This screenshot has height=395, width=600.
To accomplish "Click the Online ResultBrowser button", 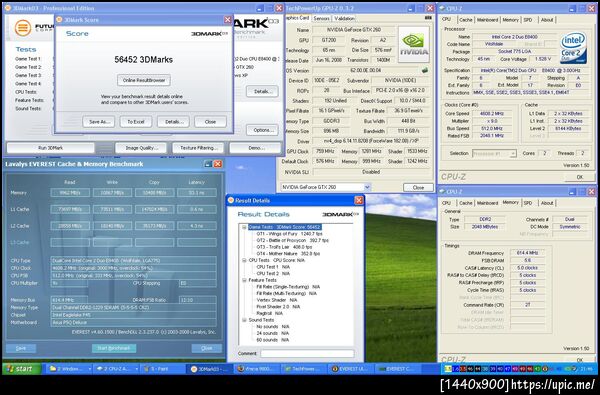I will 144,80.
